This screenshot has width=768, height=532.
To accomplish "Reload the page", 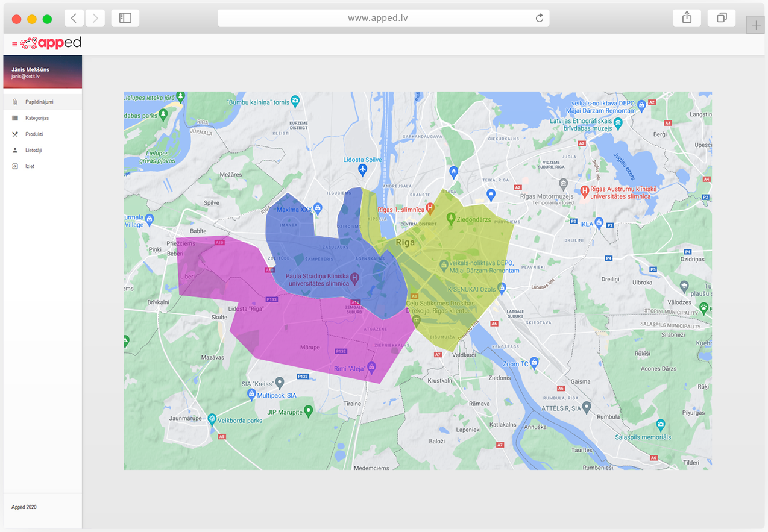I will (x=540, y=18).
